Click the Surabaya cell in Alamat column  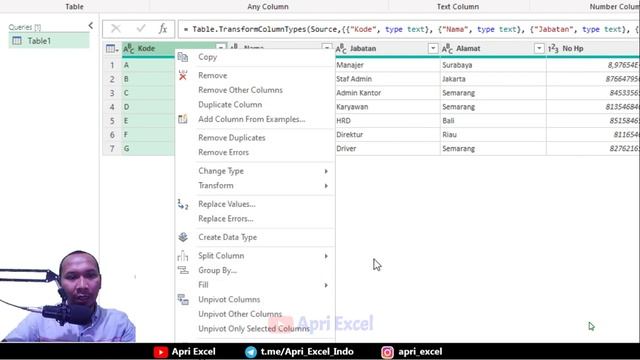coord(493,65)
